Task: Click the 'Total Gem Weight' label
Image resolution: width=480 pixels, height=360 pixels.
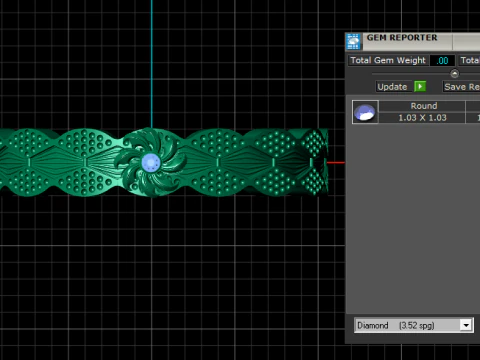Action: click(x=388, y=60)
